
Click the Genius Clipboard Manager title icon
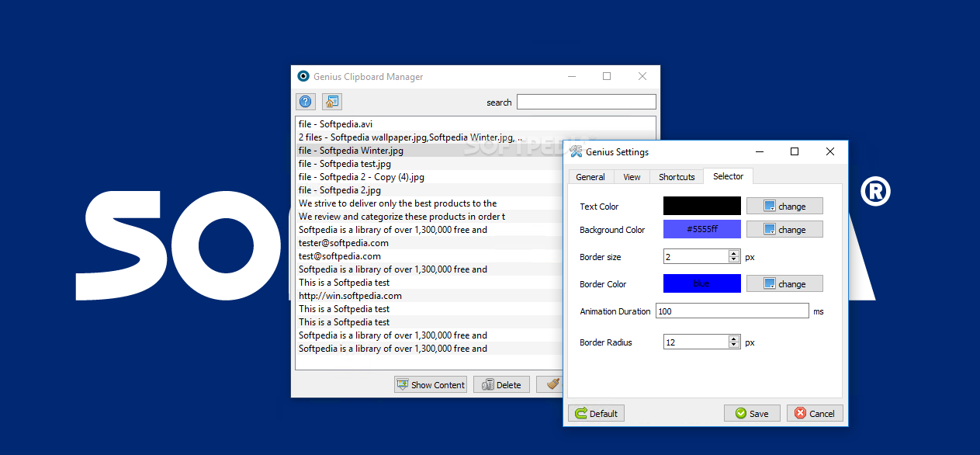303,76
